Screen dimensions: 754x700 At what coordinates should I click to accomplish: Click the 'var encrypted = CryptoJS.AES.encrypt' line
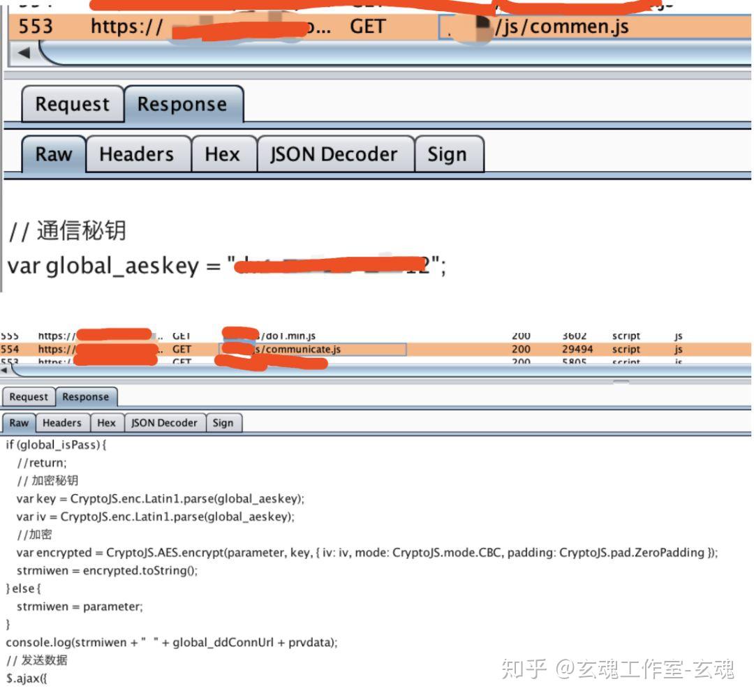(x=367, y=553)
